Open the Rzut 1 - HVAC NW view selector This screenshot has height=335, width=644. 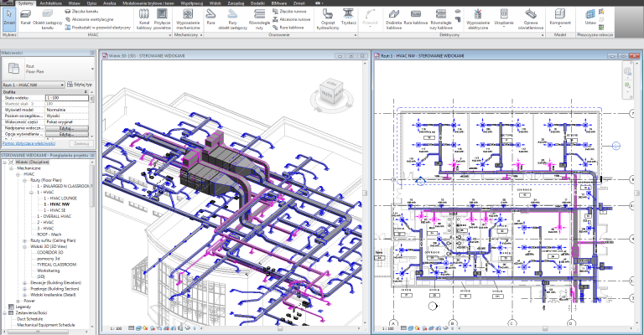tap(34, 85)
